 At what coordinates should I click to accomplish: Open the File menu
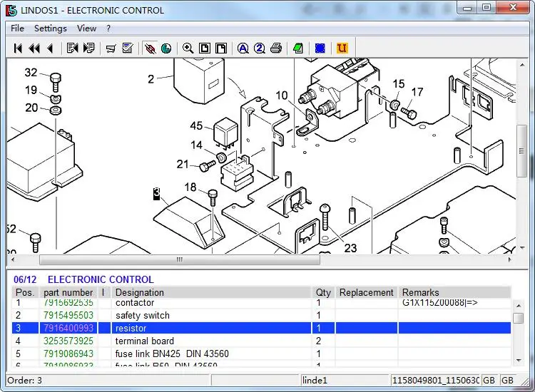pyautogui.click(x=17, y=29)
